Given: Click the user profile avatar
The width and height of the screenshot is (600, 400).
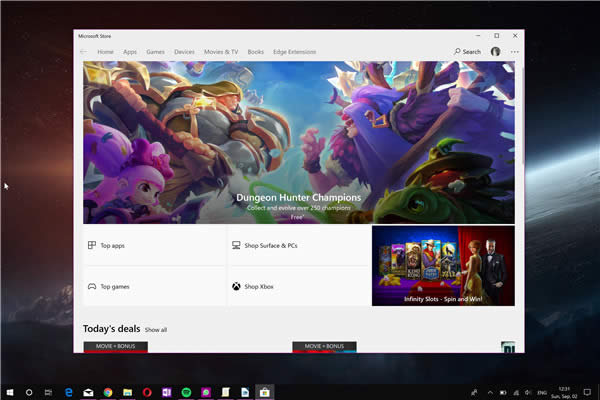Looking at the screenshot, I should [495, 52].
